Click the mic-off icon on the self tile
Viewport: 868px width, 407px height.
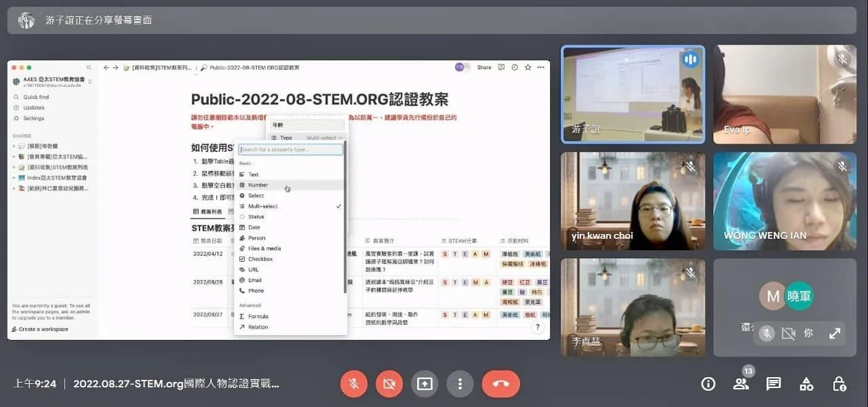coord(766,333)
